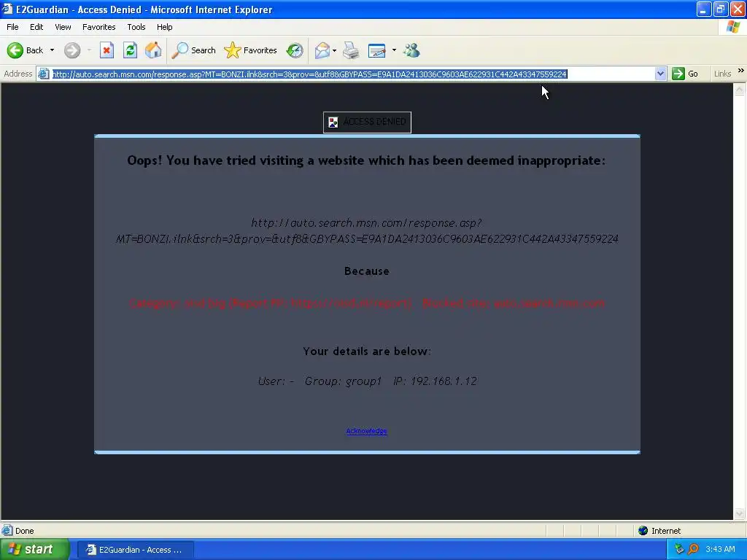This screenshot has width=747, height=560.
Task: Click the Forward arrow button
Action: click(72, 50)
